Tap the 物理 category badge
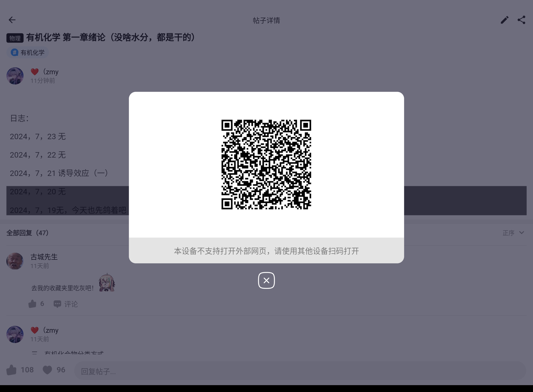 [x=15, y=38]
